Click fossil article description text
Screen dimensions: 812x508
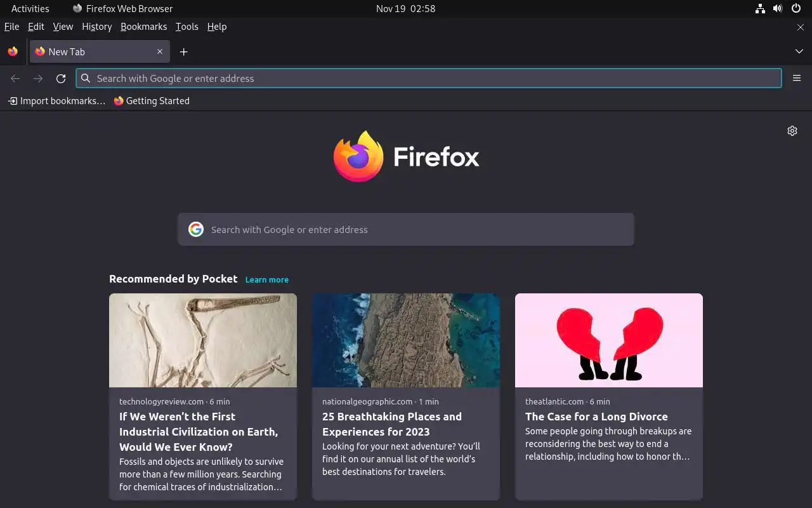(x=202, y=474)
